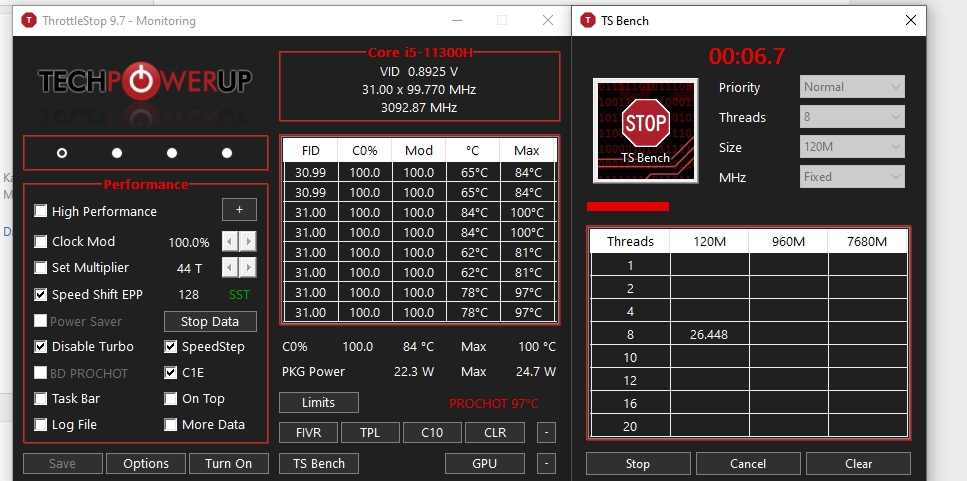Uncheck Speed Shift EPP
The height and width of the screenshot is (481, 967).
click(x=41, y=295)
